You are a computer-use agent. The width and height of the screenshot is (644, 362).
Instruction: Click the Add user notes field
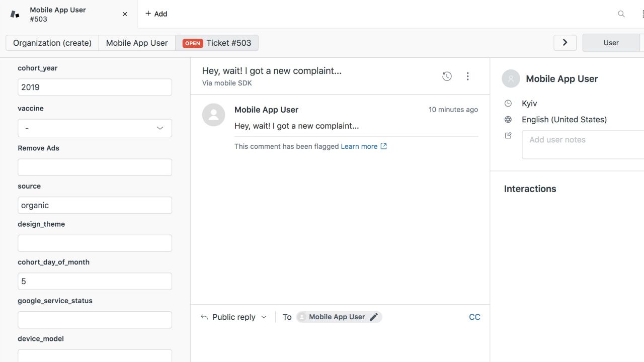(x=584, y=145)
